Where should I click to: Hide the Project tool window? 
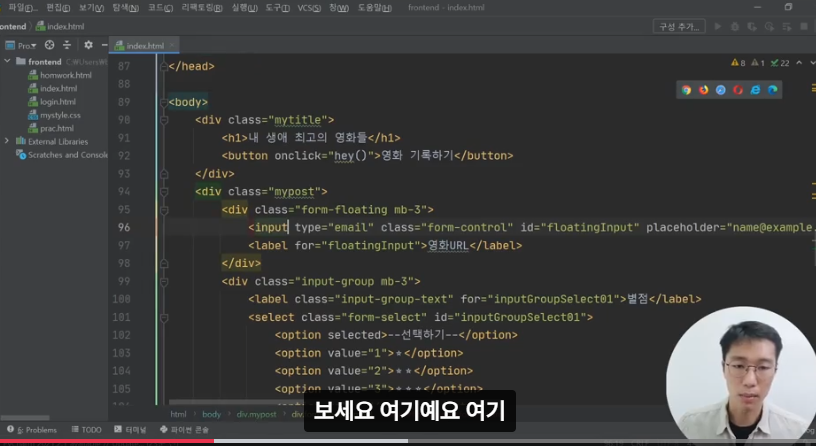(x=104, y=45)
